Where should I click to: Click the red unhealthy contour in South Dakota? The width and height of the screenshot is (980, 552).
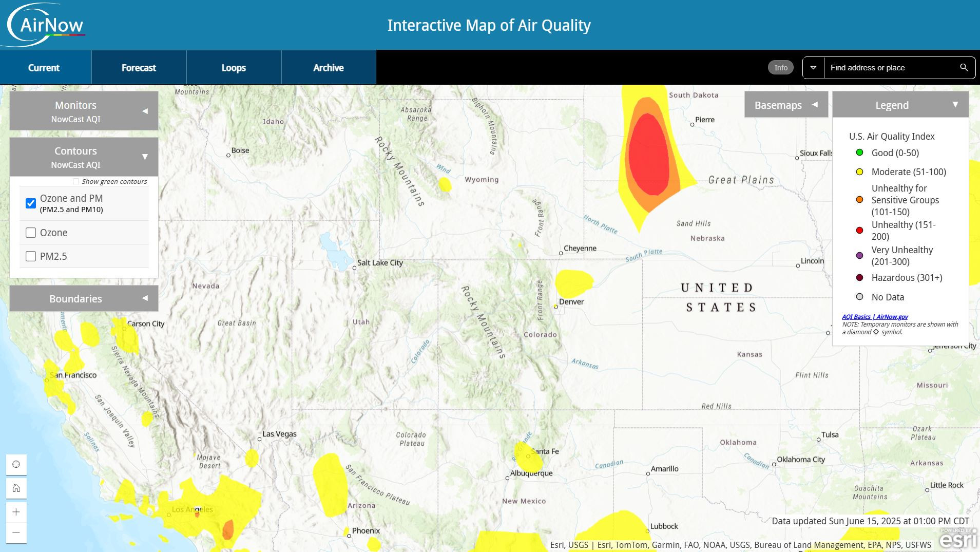[649, 154]
